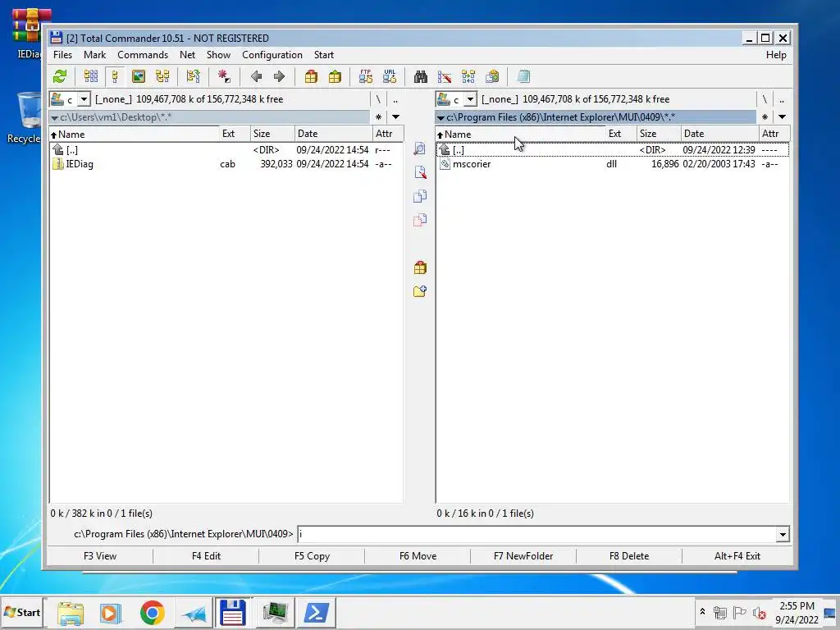This screenshot has height=630, width=840.
Task: Launch the Notepad icon in toolbar
Action: tap(523, 76)
